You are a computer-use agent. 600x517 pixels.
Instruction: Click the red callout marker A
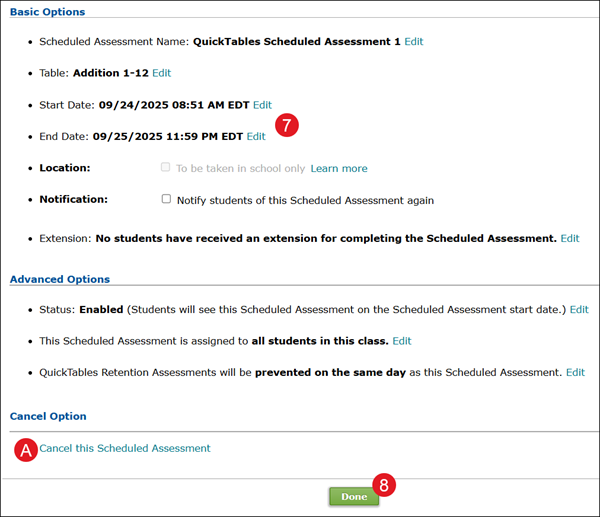click(26, 450)
